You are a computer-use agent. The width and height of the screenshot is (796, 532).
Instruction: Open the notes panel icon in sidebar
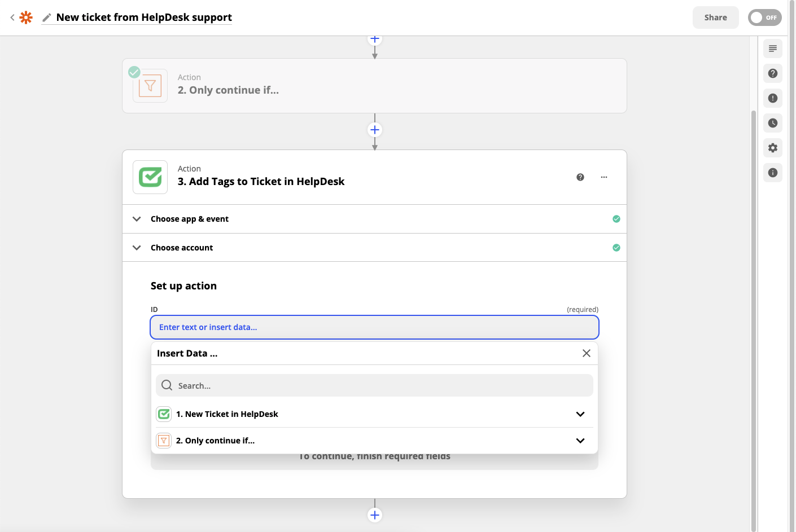[x=773, y=49]
